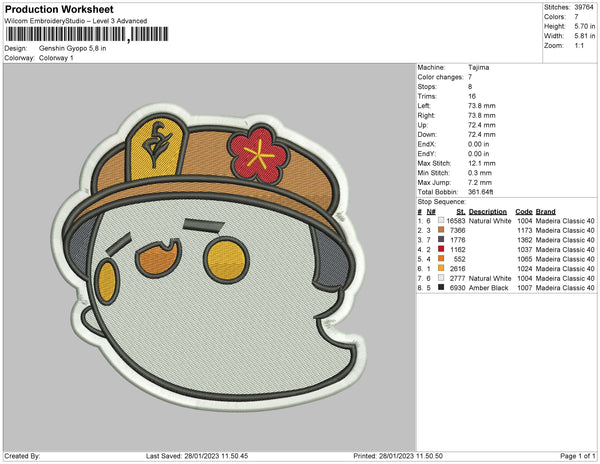The height and width of the screenshot is (464, 600).
Task: Select the design name 'Genshin Gyopo 5,8 in'
Action: click(x=72, y=48)
